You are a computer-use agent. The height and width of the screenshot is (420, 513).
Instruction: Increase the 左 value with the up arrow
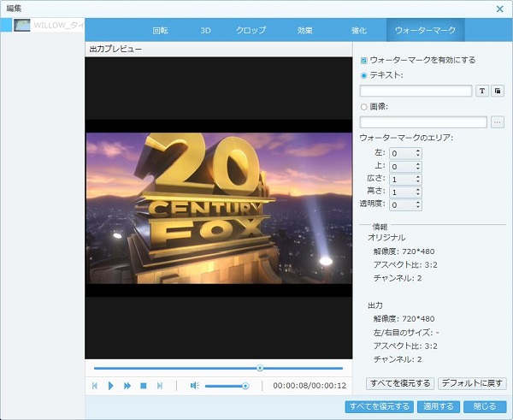point(418,151)
